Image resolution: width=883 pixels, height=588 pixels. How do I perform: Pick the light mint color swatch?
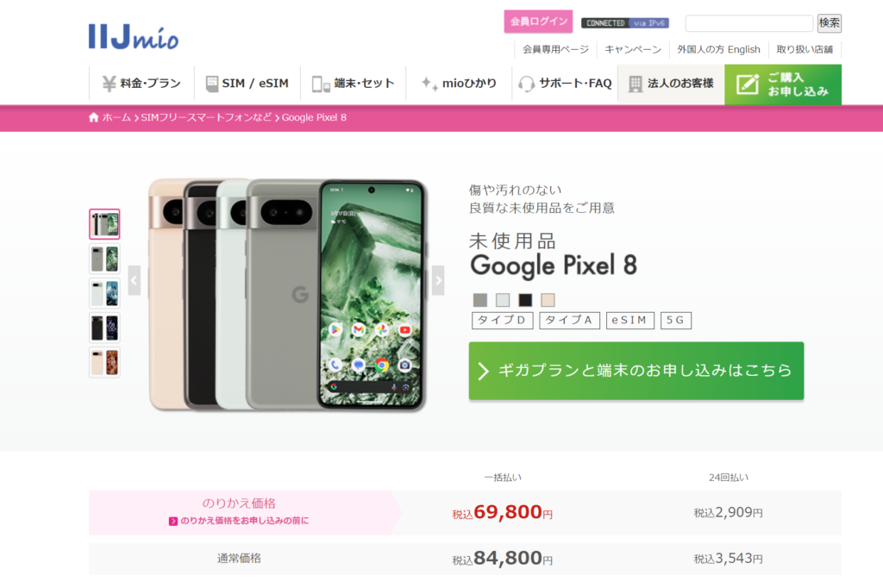click(503, 300)
